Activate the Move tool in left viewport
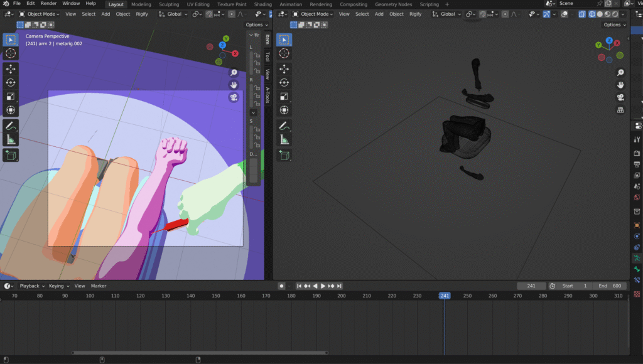The height and width of the screenshot is (364, 643). [x=11, y=68]
